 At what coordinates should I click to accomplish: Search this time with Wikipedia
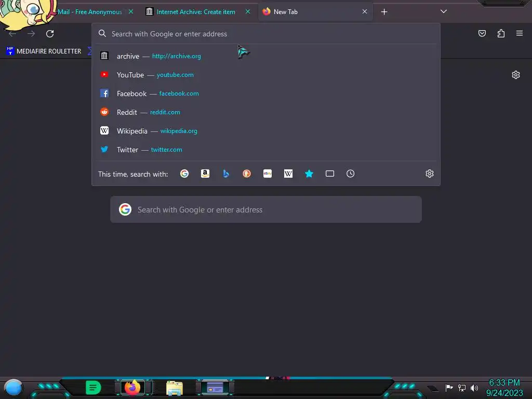(x=288, y=174)
